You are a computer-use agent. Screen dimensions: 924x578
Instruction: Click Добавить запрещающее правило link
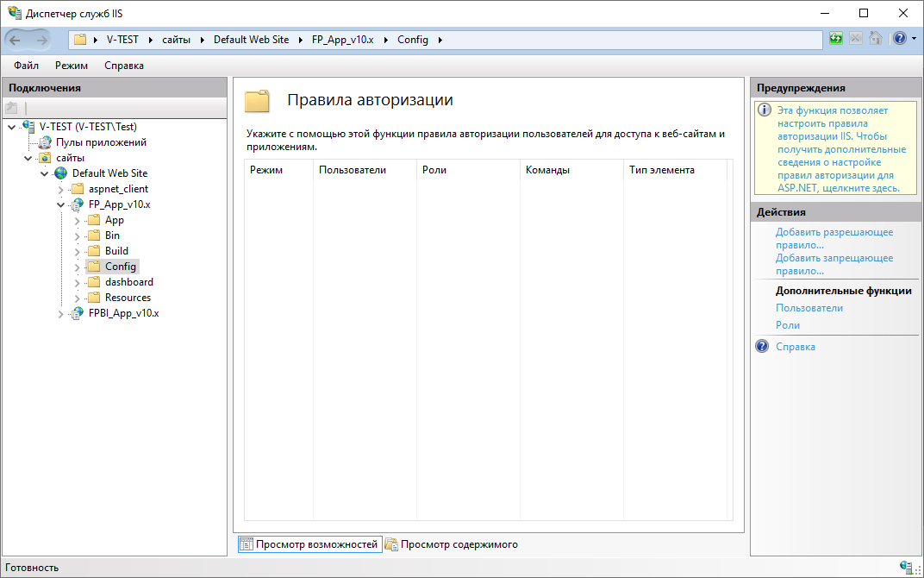pyautogui.click(x=833, y=264)
